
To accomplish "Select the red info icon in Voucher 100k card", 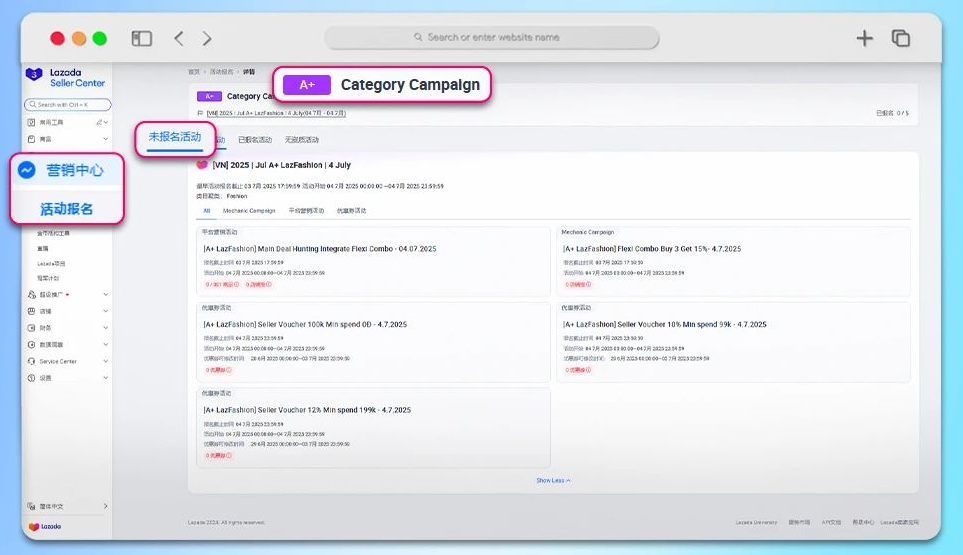I will [x=229, y=370].
